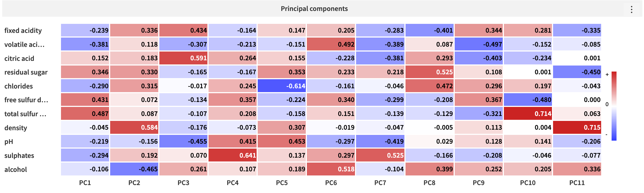The image size is (644, 193).
Task: Select the PC11 column header
Action: coord(577,183)
